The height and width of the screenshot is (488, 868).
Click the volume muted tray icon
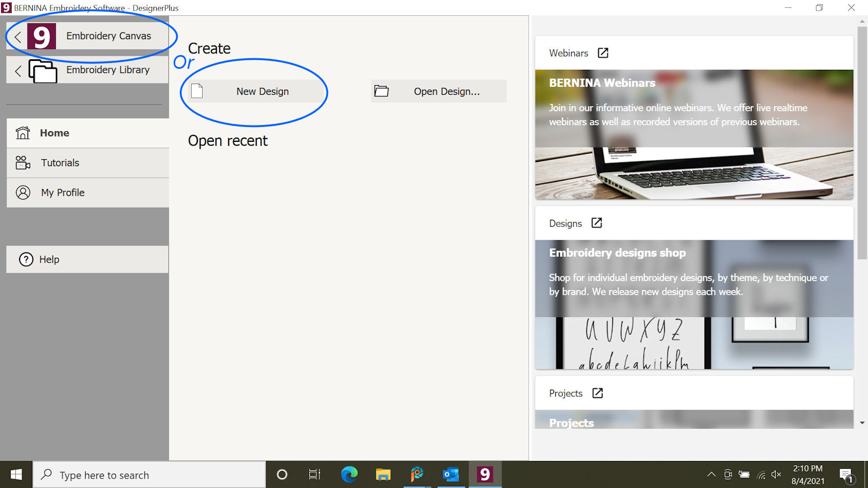(776, 474)
